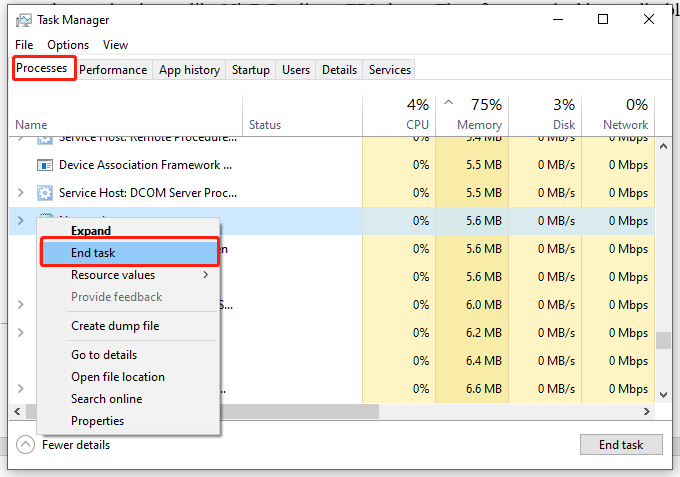Screen dimensions: 680x477
Task: Switch to the Users tab
Action: [x=296, y=70]
